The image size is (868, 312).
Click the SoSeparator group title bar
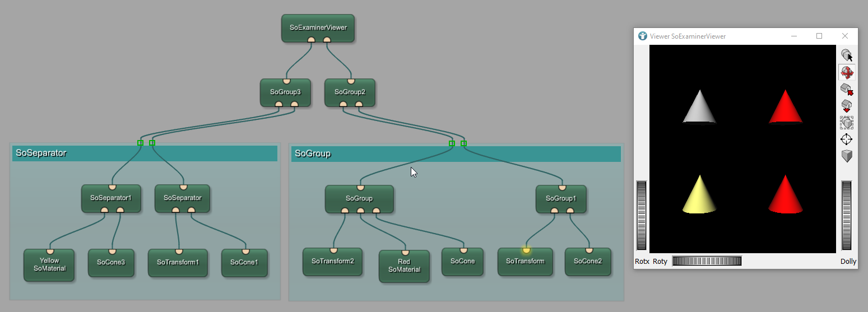(x=145, y=153)
